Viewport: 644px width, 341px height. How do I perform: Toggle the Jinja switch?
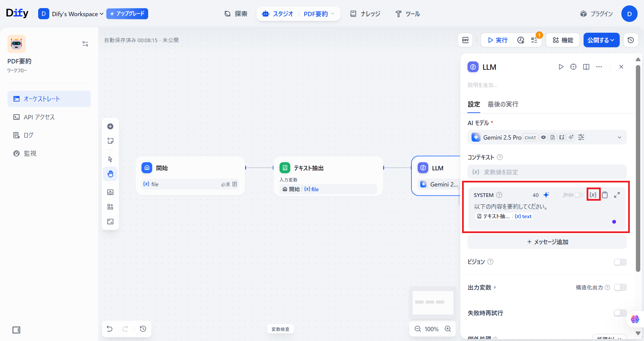(579, 195)
